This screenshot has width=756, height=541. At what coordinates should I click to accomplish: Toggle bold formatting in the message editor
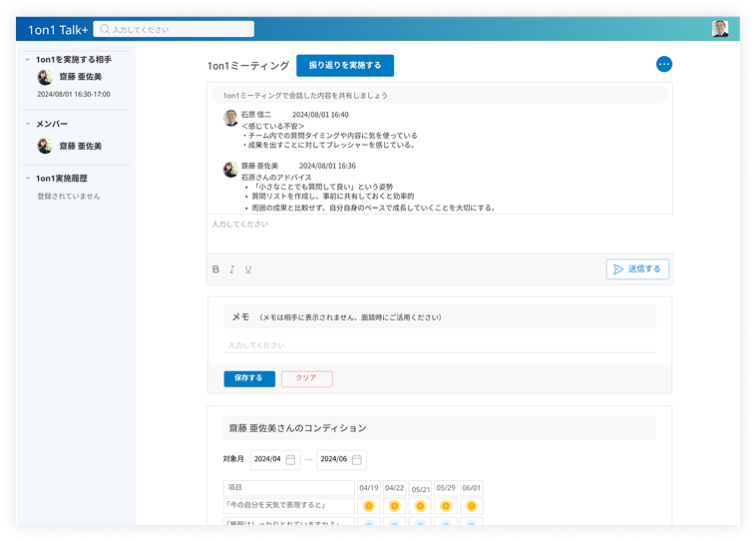tap(215, 270)
